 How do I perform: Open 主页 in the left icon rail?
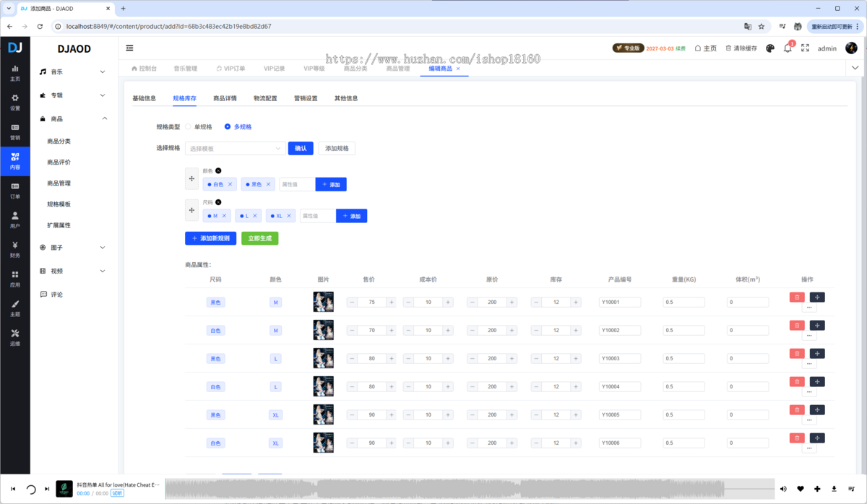click(15, 73)
